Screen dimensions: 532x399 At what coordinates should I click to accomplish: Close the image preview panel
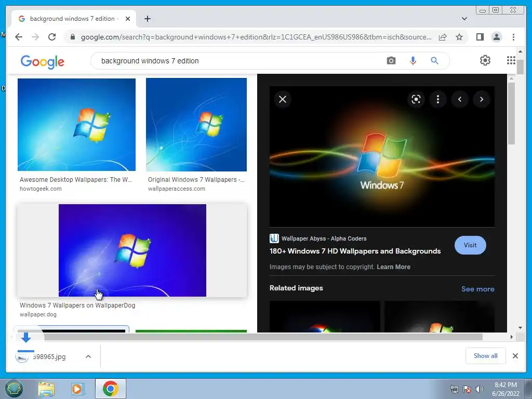(283, 99)
